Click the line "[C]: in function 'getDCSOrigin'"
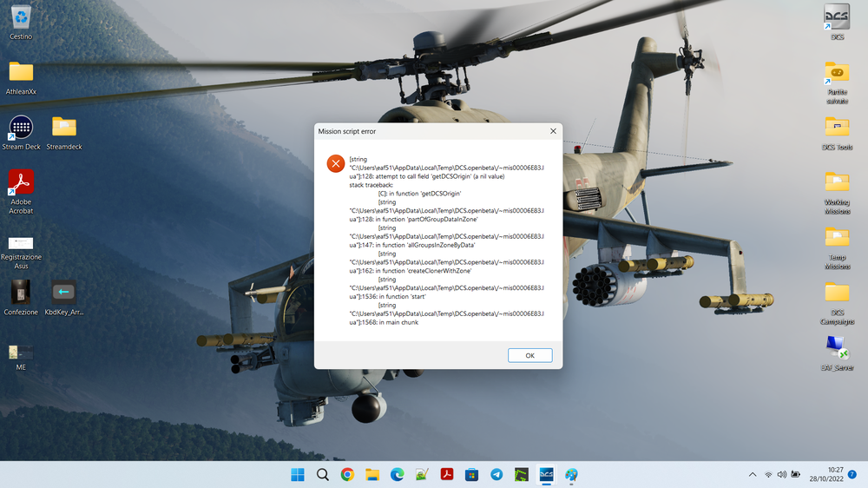The width and height of the screenshot is (868, 488). pos(419,194)
